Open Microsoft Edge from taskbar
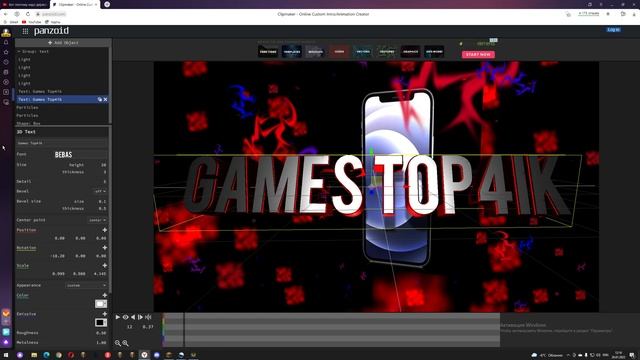 click(x=47, y=355)
